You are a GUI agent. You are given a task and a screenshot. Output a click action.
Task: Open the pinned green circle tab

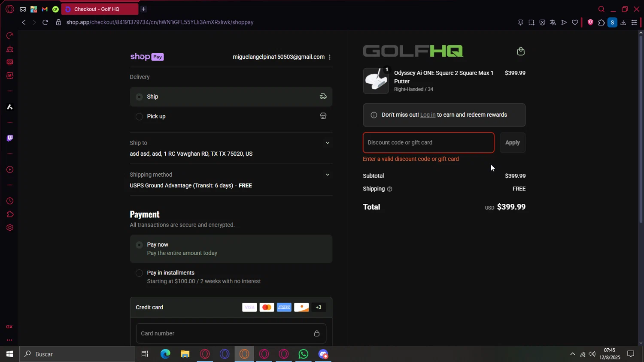pyautogui.click(x=55, y=9)
